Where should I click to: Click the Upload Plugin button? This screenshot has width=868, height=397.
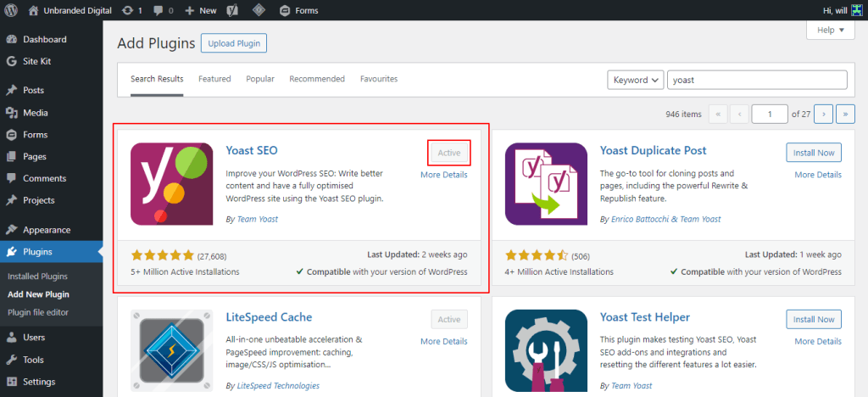[x=234, y=43]
